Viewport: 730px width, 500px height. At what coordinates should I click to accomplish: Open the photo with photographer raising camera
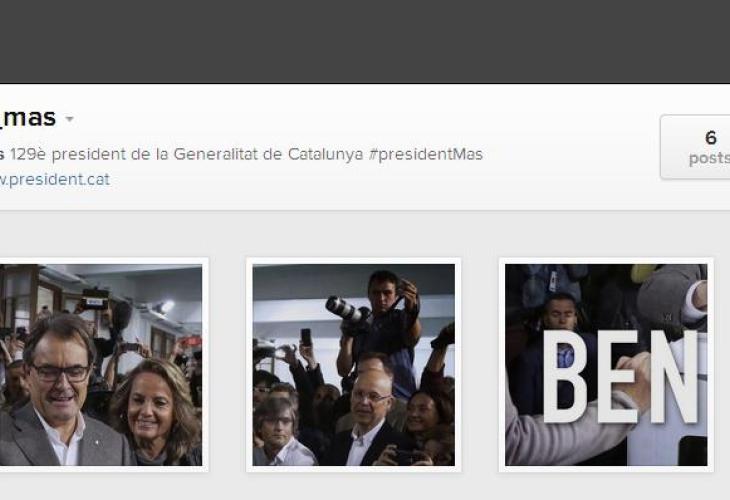pyautogui.click(x=354, y=365)
